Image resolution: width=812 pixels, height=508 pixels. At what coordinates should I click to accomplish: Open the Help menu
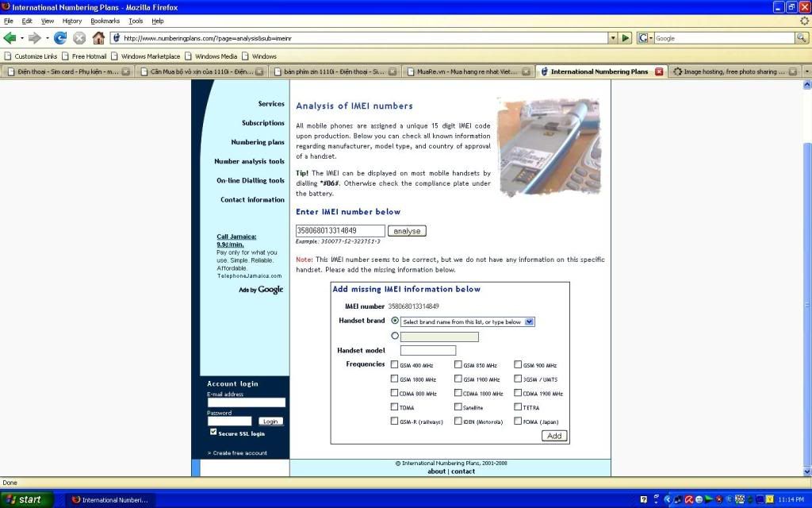[158, 21]
